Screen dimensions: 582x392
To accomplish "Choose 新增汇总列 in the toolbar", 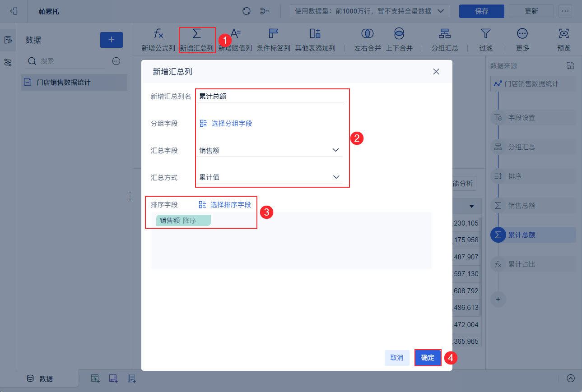I will (x=197, y=40).
